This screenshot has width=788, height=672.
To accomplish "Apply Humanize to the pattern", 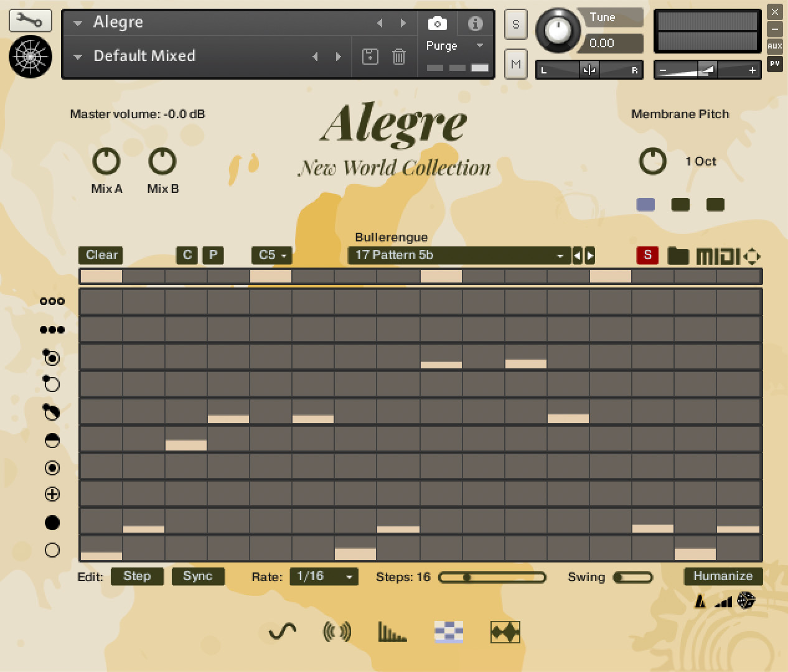I will coord(723,576).
